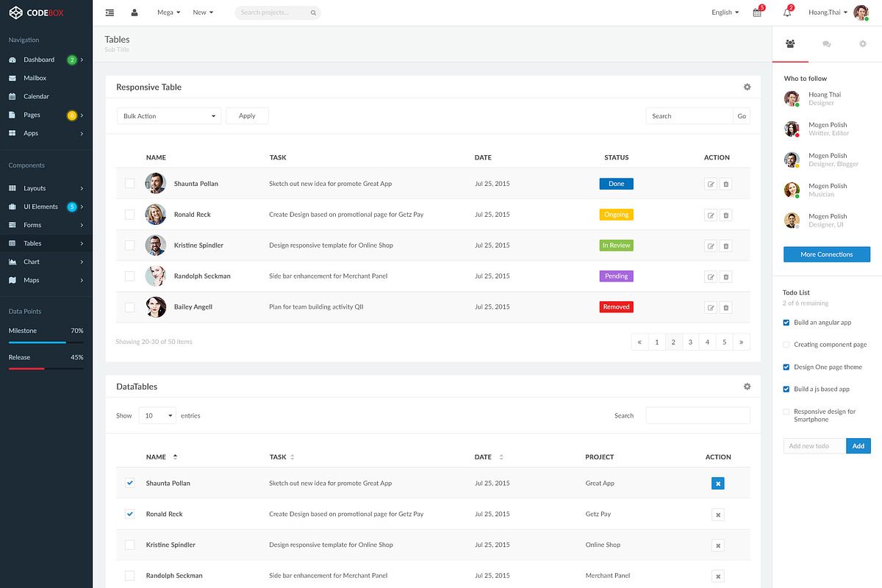Image resolution: width=882 pixels, height=588 pixels.
Task: Switch to the chat tab in right sidebar
Action: click(x=826, y=44)
